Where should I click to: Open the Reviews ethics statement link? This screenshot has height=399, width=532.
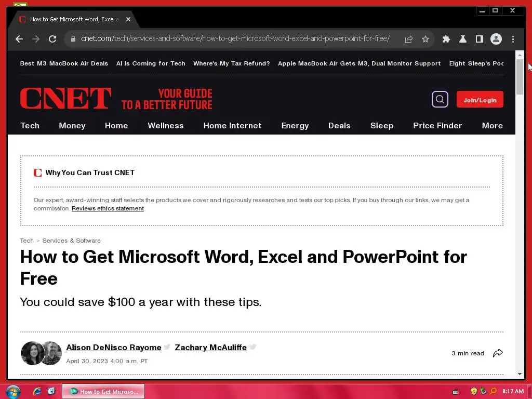click(108, 208)
